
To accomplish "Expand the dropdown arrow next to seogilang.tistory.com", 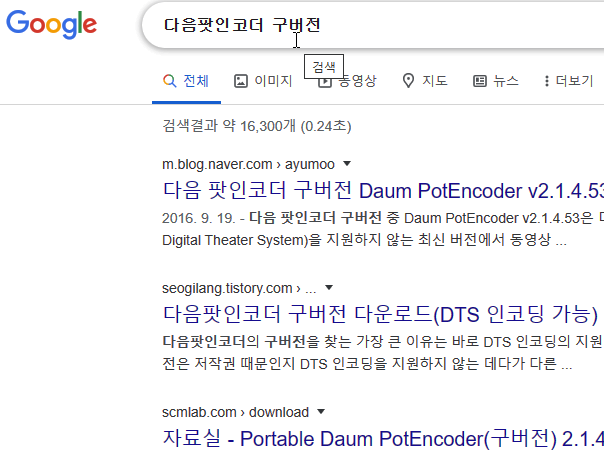I will 329,287.
